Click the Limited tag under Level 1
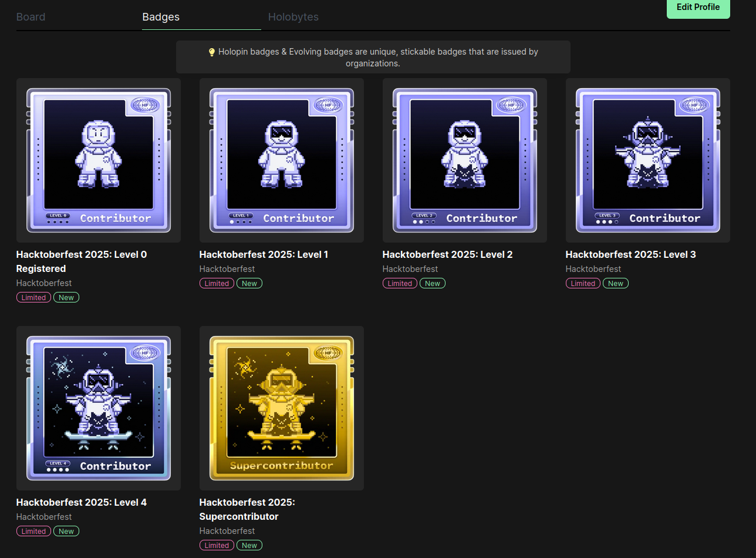Image resolution: width=756 pixels, height=558 pixels. 217,284
